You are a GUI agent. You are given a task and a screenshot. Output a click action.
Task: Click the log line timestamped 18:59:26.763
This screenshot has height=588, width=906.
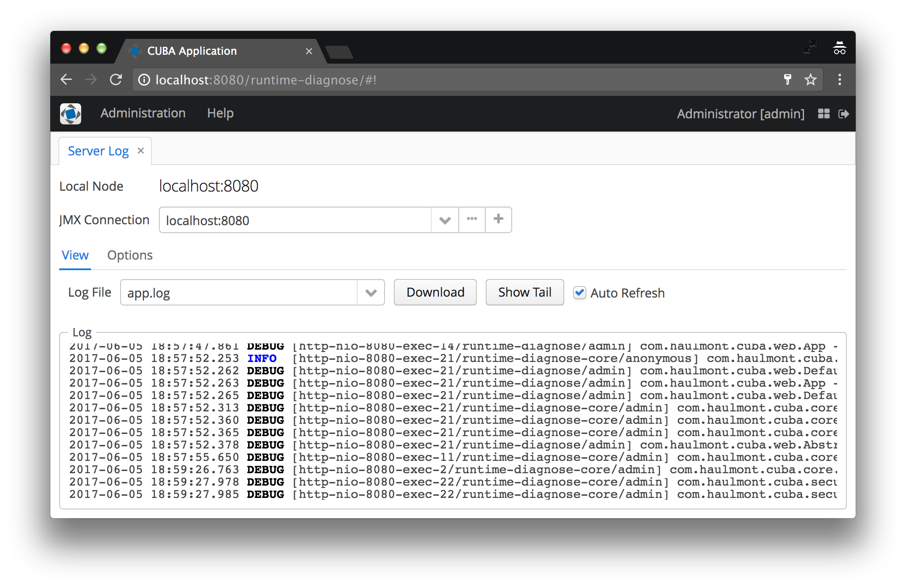point(453,470)
